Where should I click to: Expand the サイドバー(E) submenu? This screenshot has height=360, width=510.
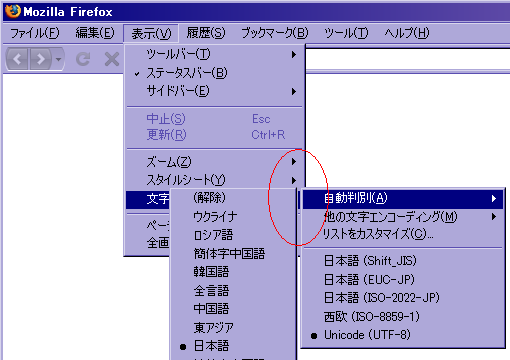point(214,91)
